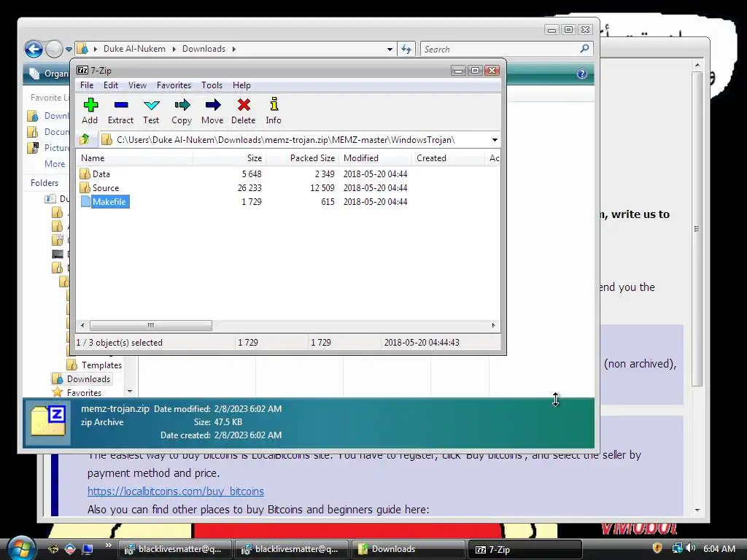Click the More favorite links entry
The width and height of the screenshot is (747, 560).
pos(55,164)
